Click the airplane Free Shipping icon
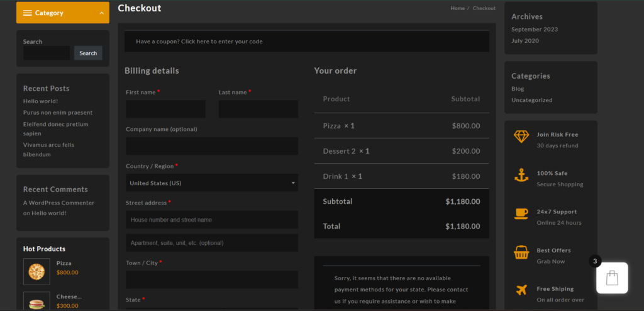 pos(521,290)
